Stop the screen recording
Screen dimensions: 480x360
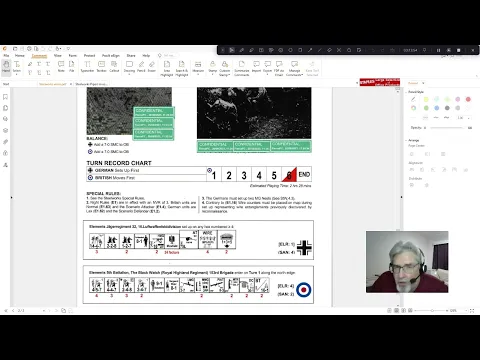(459, 50)
